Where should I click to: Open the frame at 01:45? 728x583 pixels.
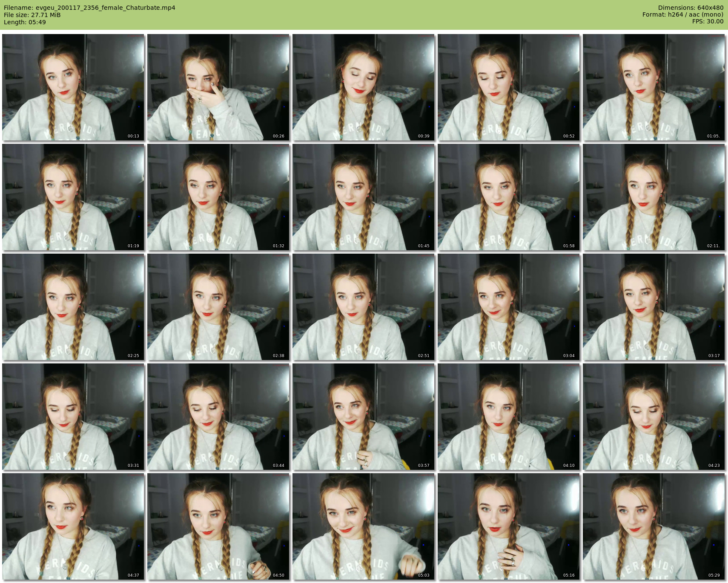tap(364, 197)
